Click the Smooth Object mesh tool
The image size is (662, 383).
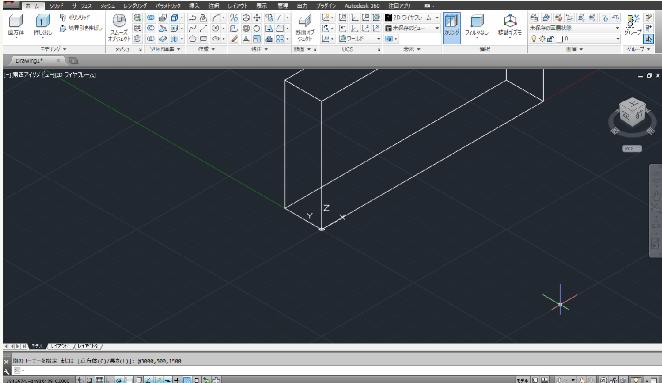(119, 27)
